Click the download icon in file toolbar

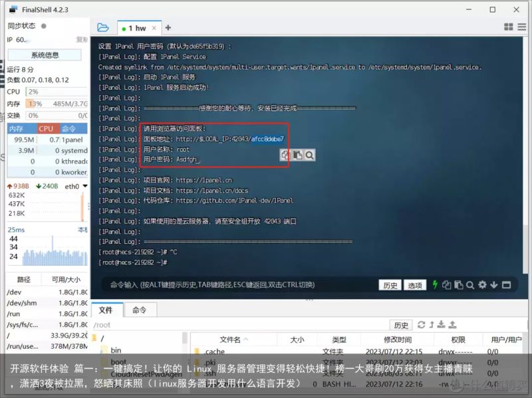coord(441,325)
